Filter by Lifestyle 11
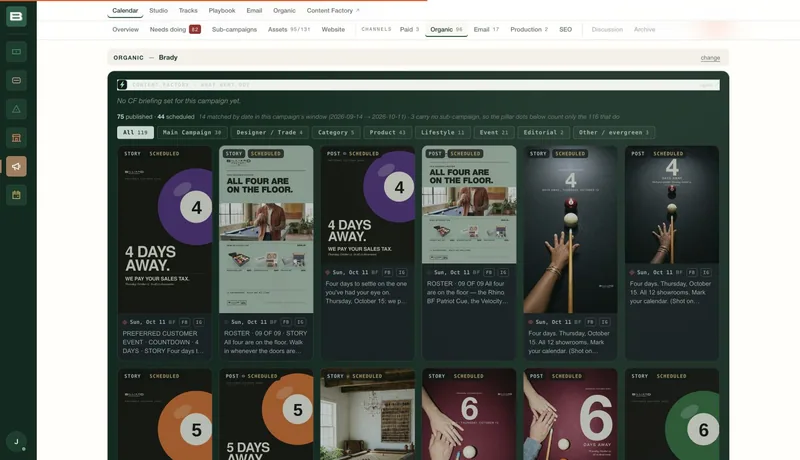Viewport: 800px width, 460px height. tap(442, 133)
